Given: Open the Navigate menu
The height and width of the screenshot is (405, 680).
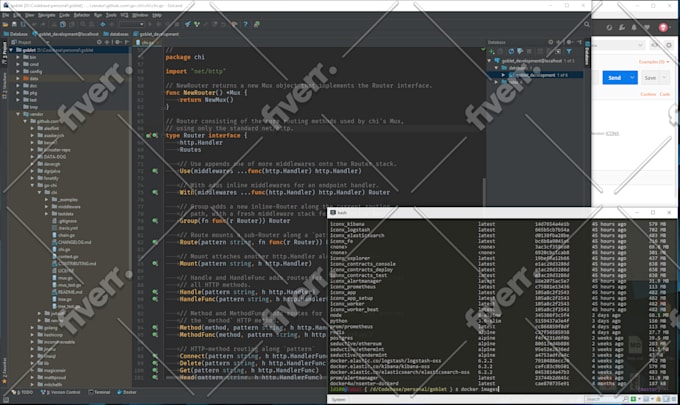Looking at the screenshot, I should coord(46,15).
